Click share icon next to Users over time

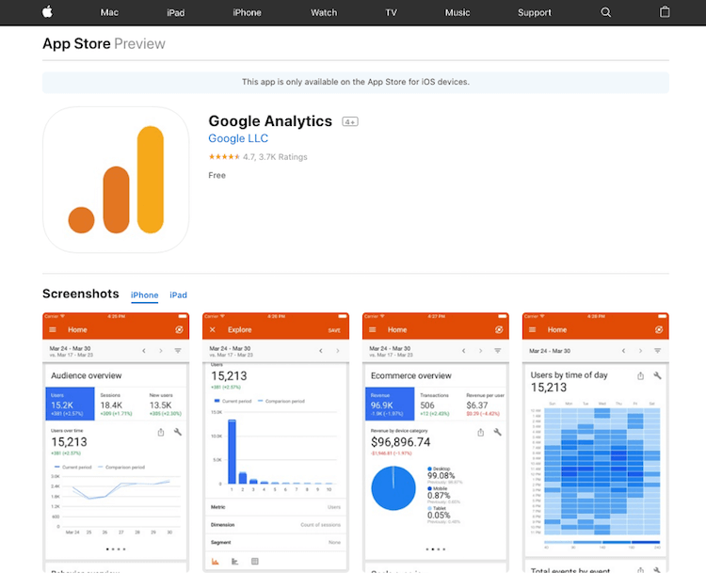[x=161, y=433]
